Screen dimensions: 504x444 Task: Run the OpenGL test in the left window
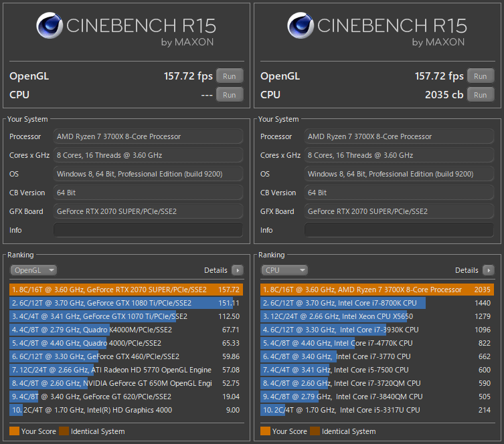[230, 76]
